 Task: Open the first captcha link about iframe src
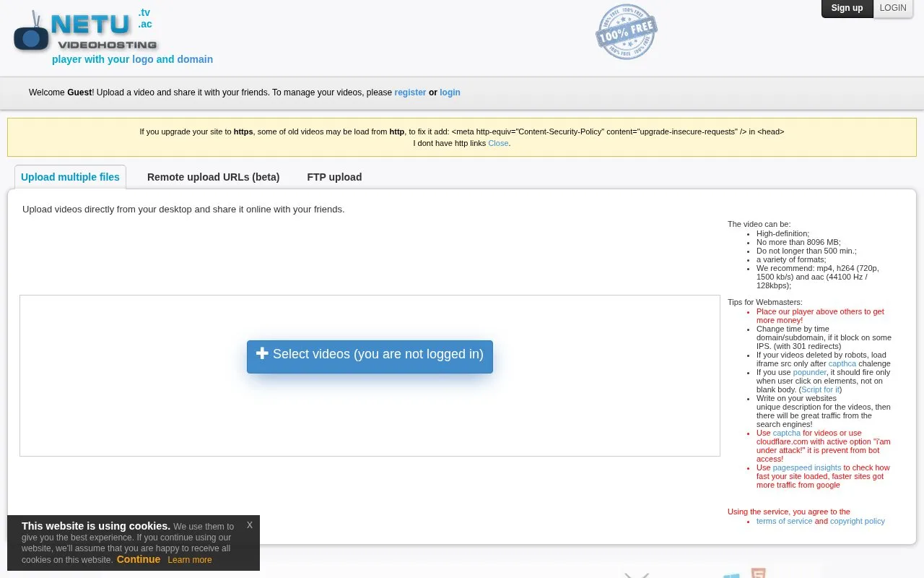[x=842, y=363]
